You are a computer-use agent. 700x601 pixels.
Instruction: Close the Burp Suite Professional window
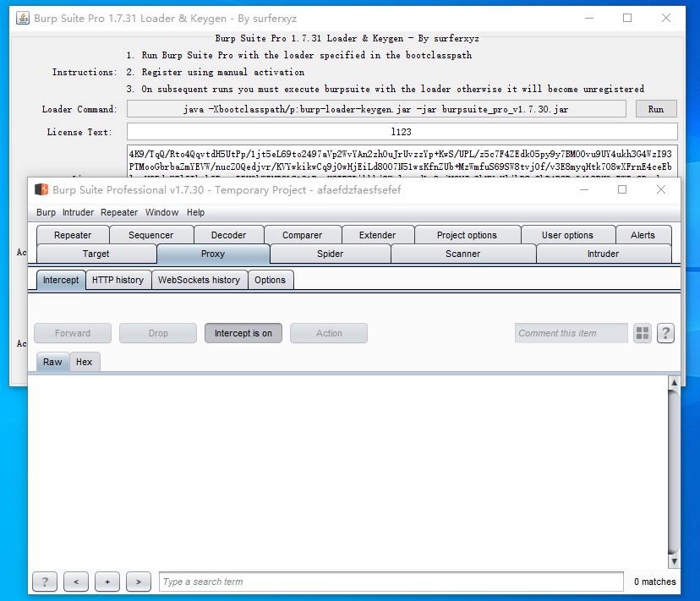pyautogui.click(x=661, y=189)
